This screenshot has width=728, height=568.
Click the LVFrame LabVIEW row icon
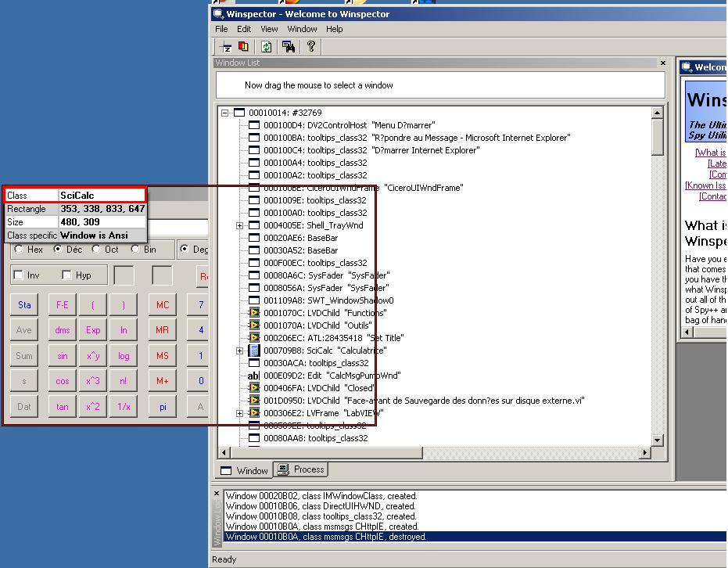coord(254,413)
